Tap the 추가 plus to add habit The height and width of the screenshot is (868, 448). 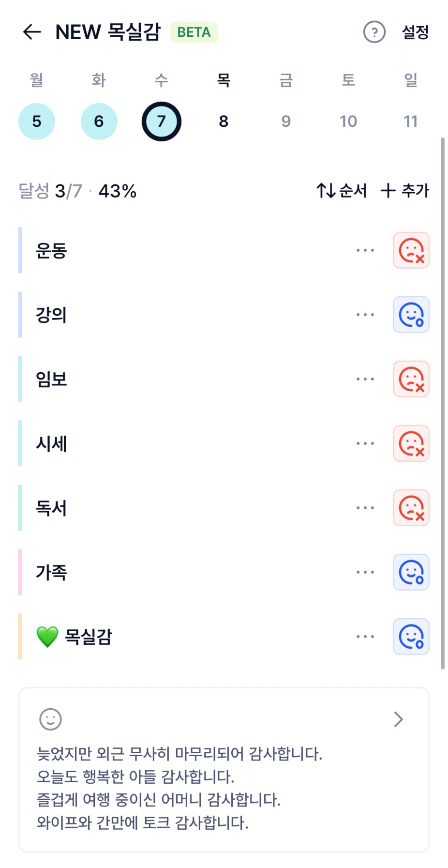click(405, 191)
